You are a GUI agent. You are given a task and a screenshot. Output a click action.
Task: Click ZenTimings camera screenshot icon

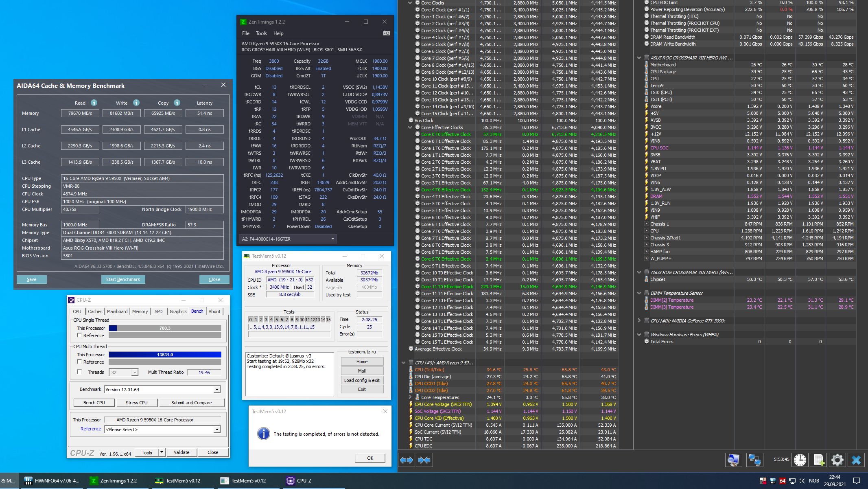coord(387,33)
